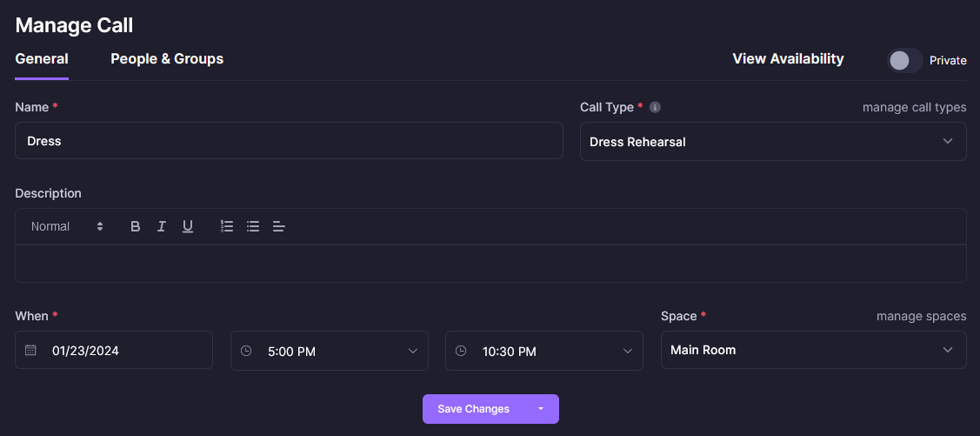Open the Call Type dropdown
Screen dimensions: 980x436
pos(772,142)
